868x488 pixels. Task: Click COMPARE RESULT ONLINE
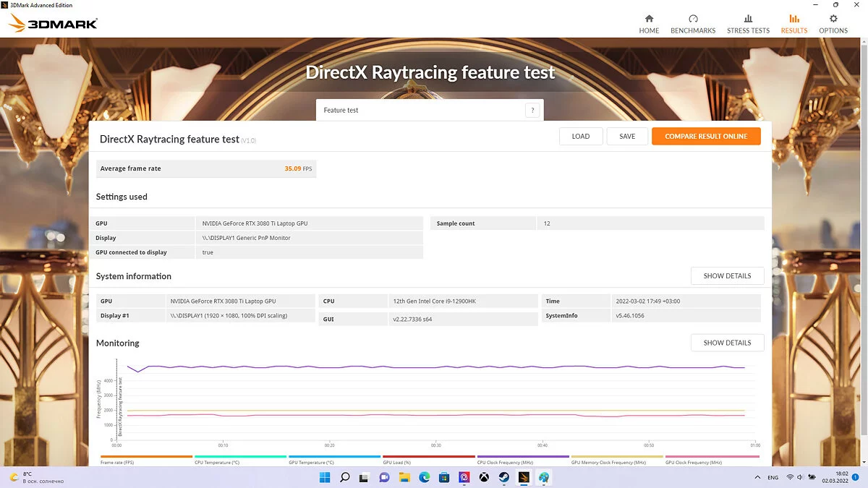(x=706, y=136)
